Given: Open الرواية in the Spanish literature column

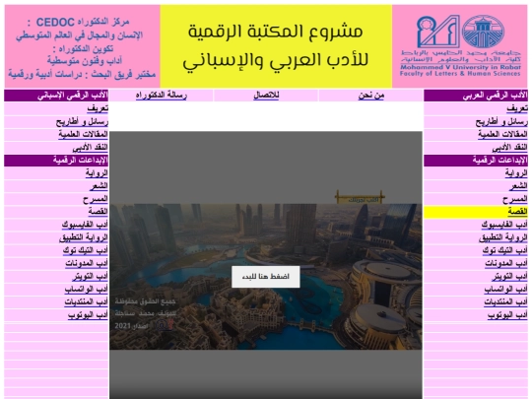Looking at the screenshot, I should click(97, 173).
